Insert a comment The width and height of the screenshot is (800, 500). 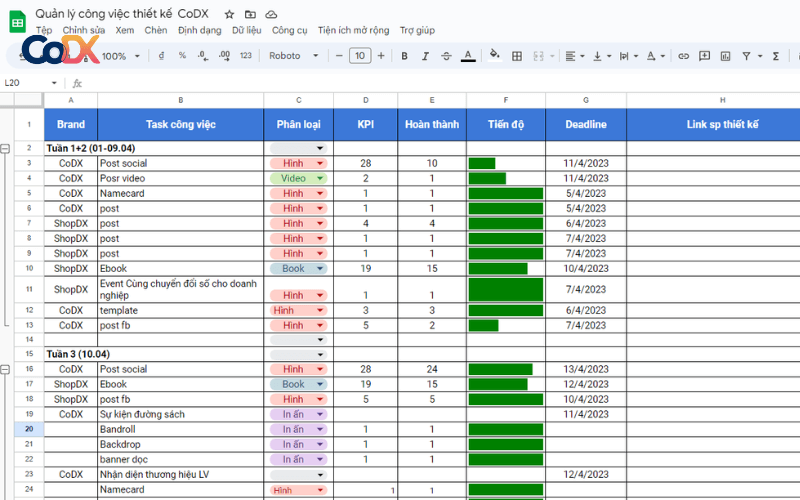(x=704, y=56)
